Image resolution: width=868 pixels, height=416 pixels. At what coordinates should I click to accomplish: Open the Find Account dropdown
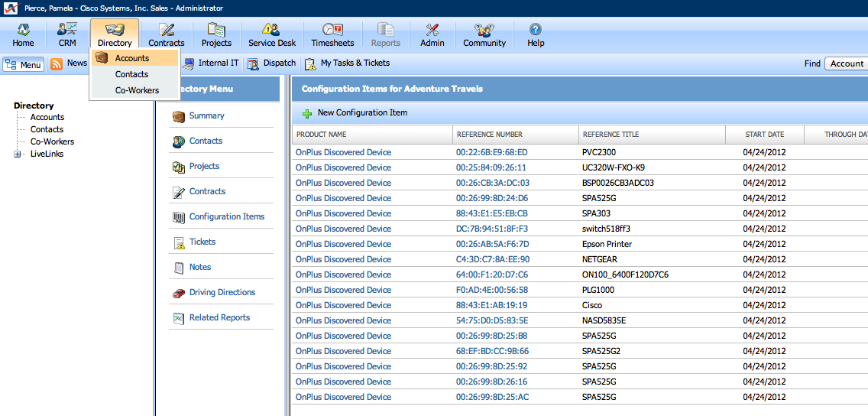click(846, 63)
